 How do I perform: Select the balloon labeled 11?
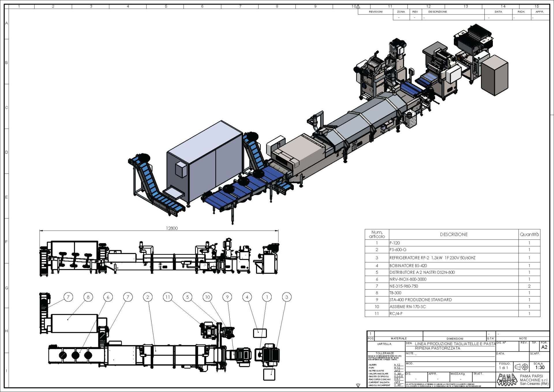[168, 297]
